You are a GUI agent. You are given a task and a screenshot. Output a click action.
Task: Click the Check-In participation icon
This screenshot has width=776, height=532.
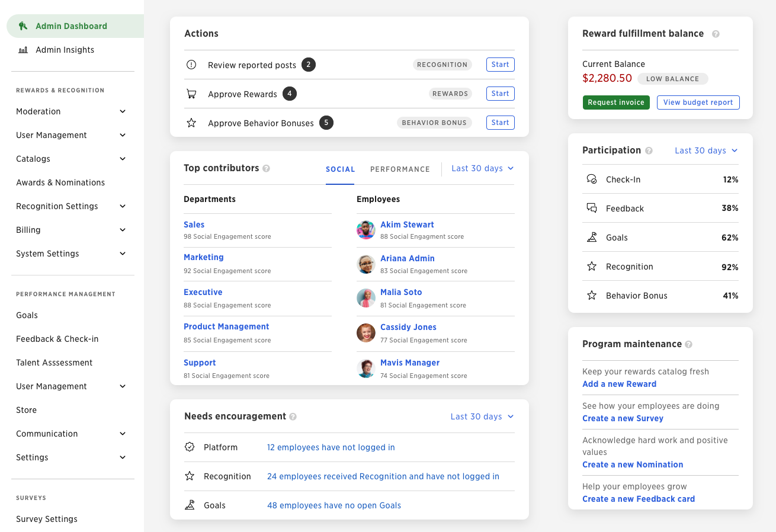(592, 179)
